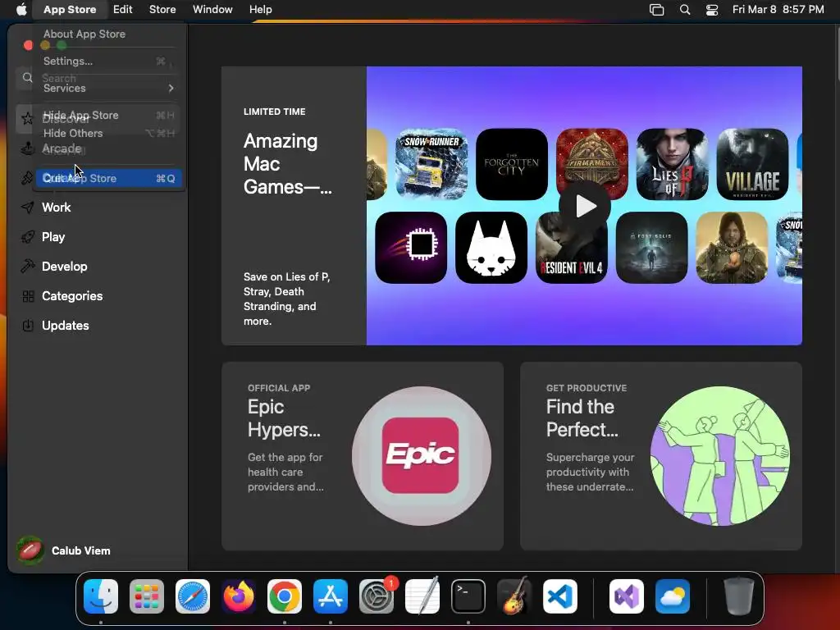Click the Develop hammer icon
This screenshot has width=840, height=630.
[x=27, y=267]
